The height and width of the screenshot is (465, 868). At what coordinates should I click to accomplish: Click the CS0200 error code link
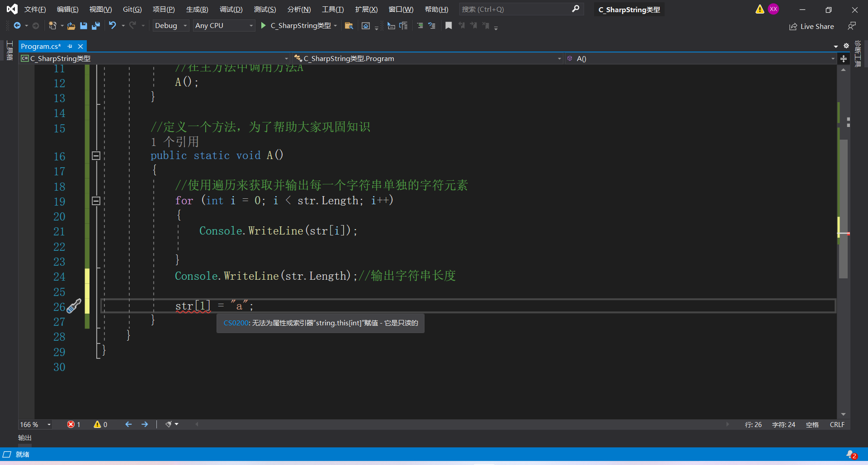[x=236, y=323]
